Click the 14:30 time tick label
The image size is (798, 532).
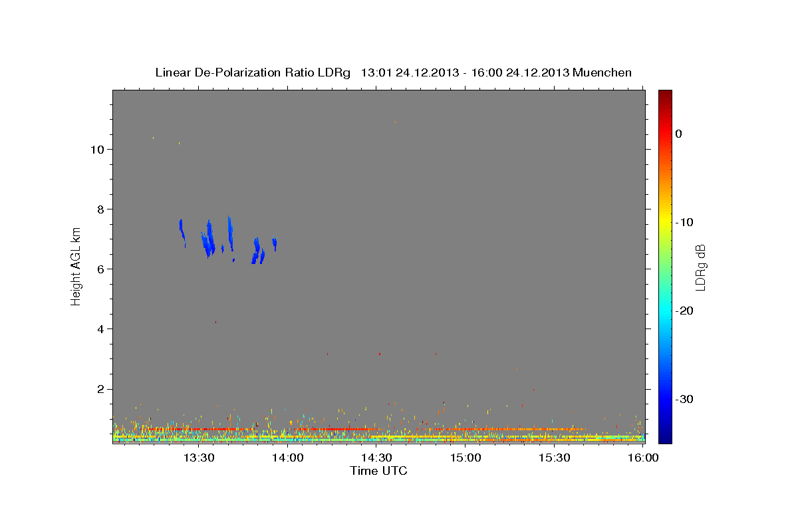click(376, 458)
